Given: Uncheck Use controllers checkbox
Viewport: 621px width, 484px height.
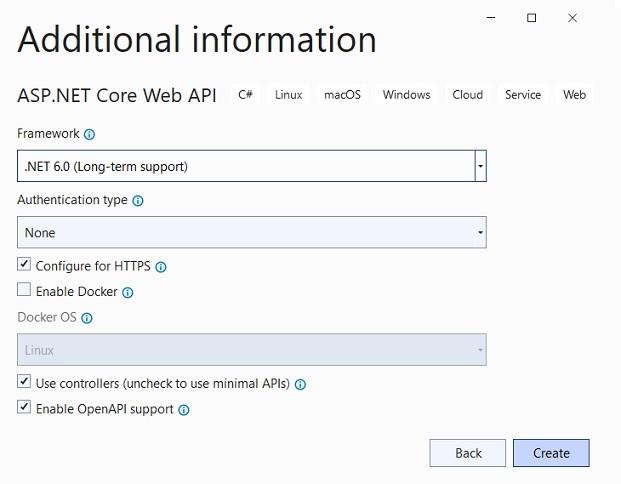Looking at the screenshot, I should click(x=24, y=381).
